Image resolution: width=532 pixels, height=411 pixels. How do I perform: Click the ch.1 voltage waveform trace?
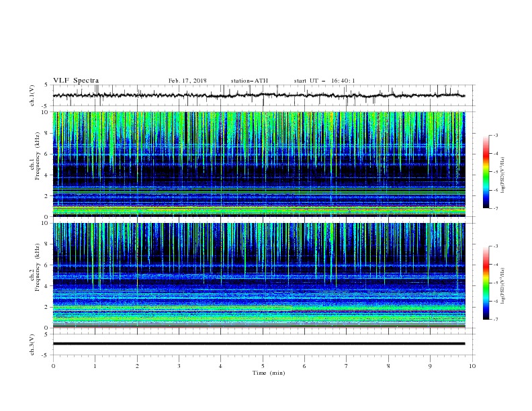[x=259, y=95]
